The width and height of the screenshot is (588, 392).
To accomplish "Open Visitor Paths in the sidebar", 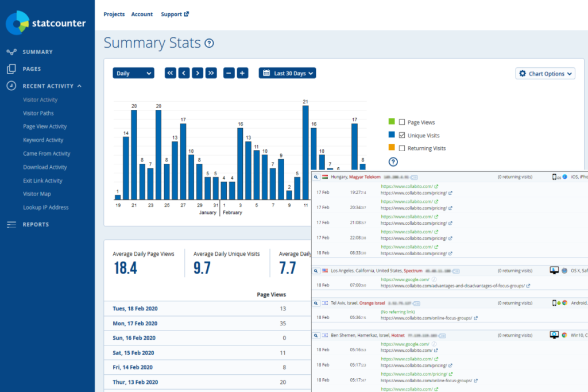I will 38,113.
